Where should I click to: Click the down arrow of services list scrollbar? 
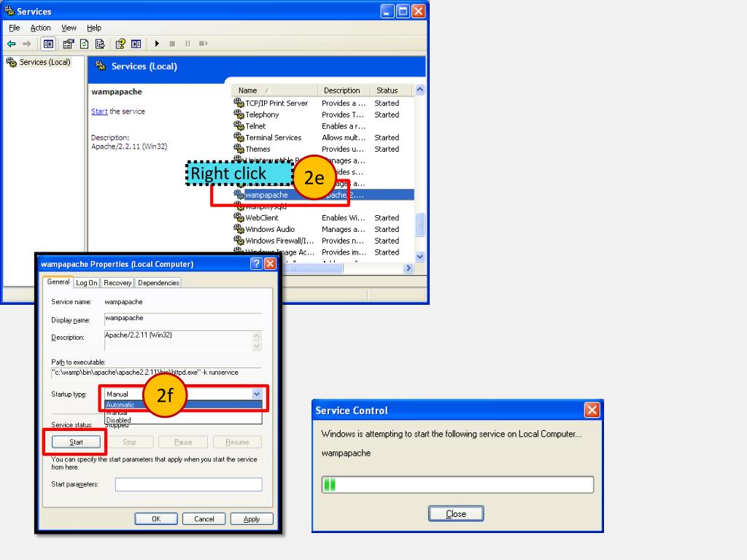(419, 256)
